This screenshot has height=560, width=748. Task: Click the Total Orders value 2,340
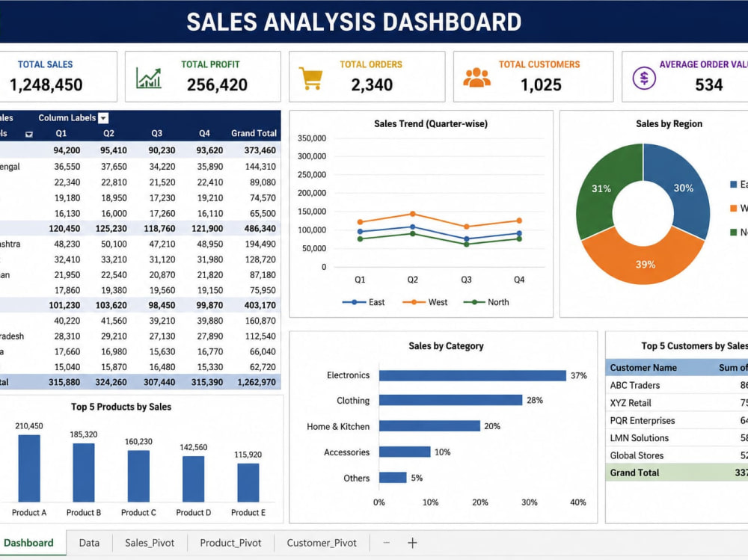(x=372, y=85)
